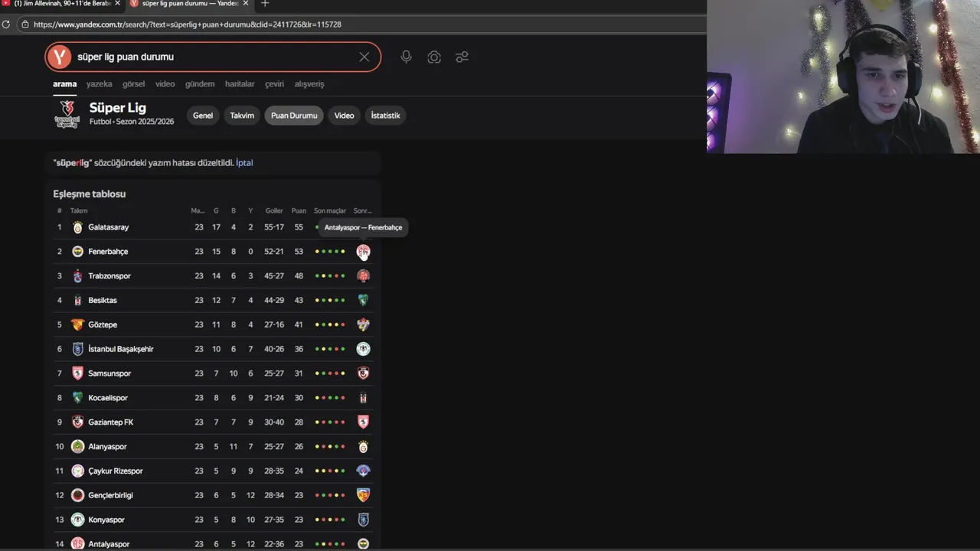
Task: Open a new browser tab with plus
Action: click(265, 4)
